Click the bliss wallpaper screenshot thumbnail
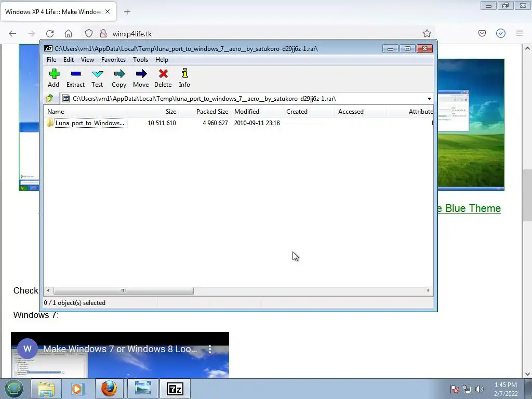 (471, 125)
